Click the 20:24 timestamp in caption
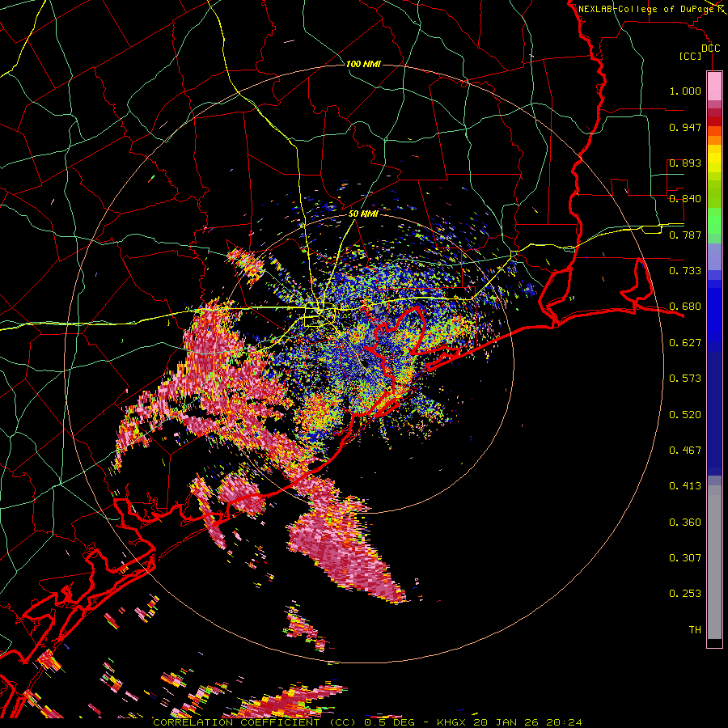728x728 pixels. click(x=564, y=722)
